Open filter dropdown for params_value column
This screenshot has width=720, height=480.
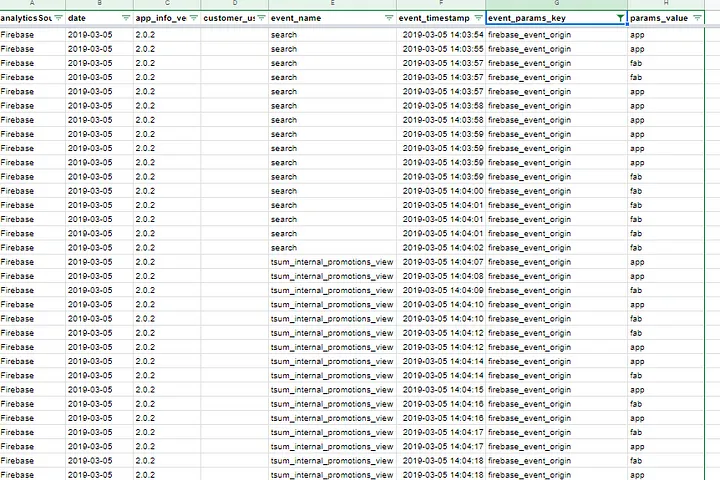[x=698, y=18]
